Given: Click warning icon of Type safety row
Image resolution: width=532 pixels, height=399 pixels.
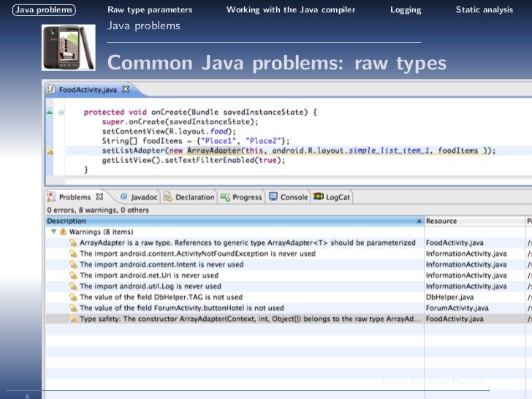Looking at the screenshot, I should 73,319.
